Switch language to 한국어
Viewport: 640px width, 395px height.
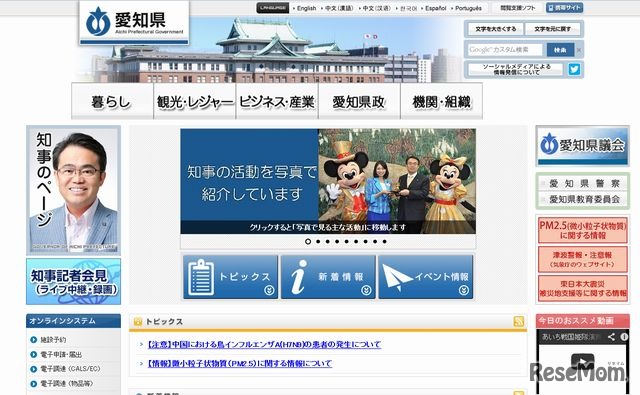point(409,8)
